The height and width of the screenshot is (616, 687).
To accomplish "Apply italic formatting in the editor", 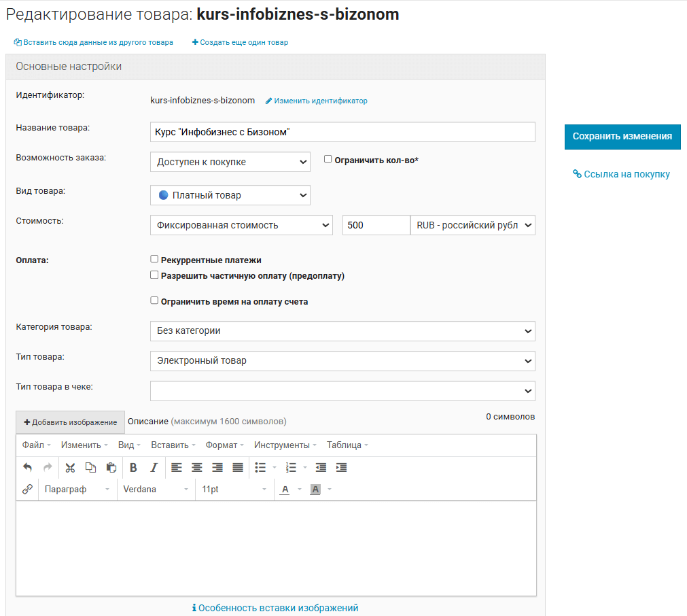I will [154, 468].
